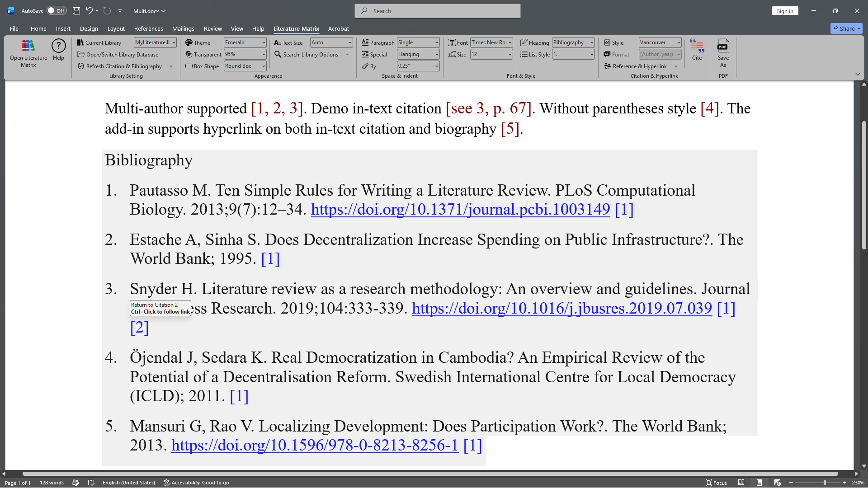This screenshot has height=488, width=868.
Task: Open the PLoS DOI link 10.1371
Action: coord(460,210)
